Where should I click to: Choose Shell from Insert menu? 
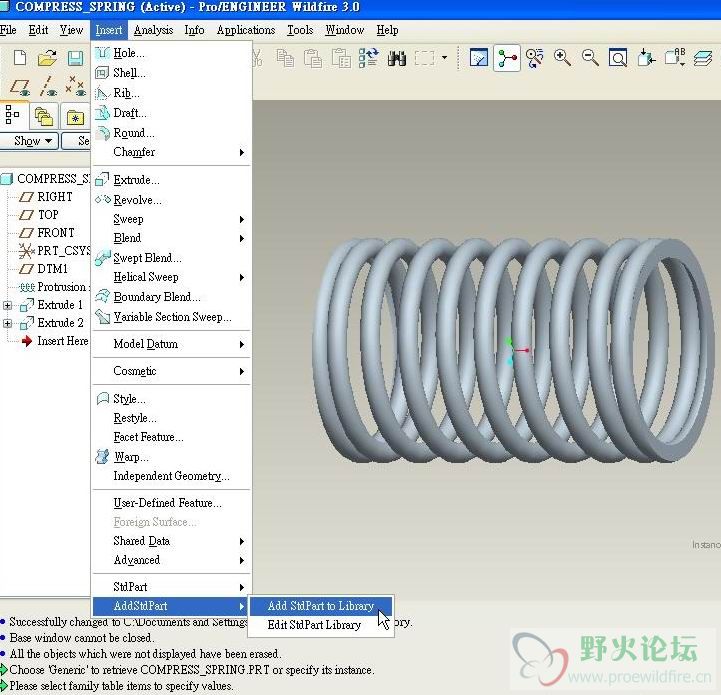point(172,73)
